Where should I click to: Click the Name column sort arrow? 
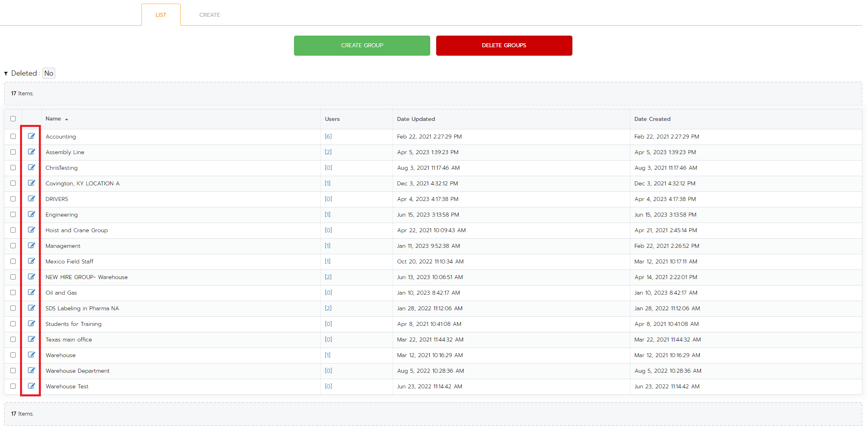click(x=66, y=119)
